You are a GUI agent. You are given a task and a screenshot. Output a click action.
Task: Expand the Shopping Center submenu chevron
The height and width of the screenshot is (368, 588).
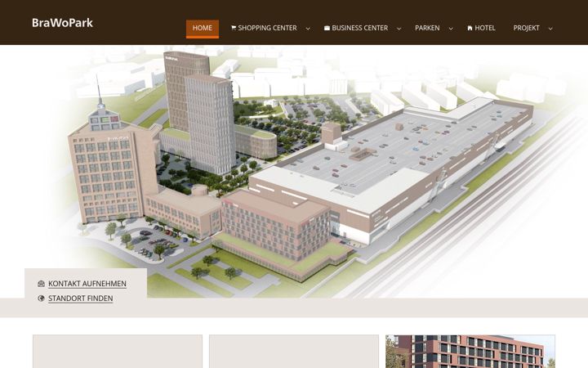tap(308, 29)
